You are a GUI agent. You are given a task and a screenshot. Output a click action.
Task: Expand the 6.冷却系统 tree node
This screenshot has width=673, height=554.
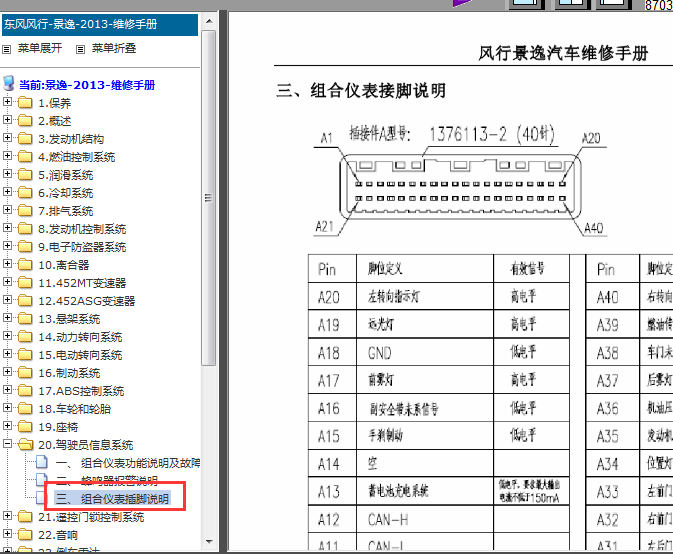(7, 192)
